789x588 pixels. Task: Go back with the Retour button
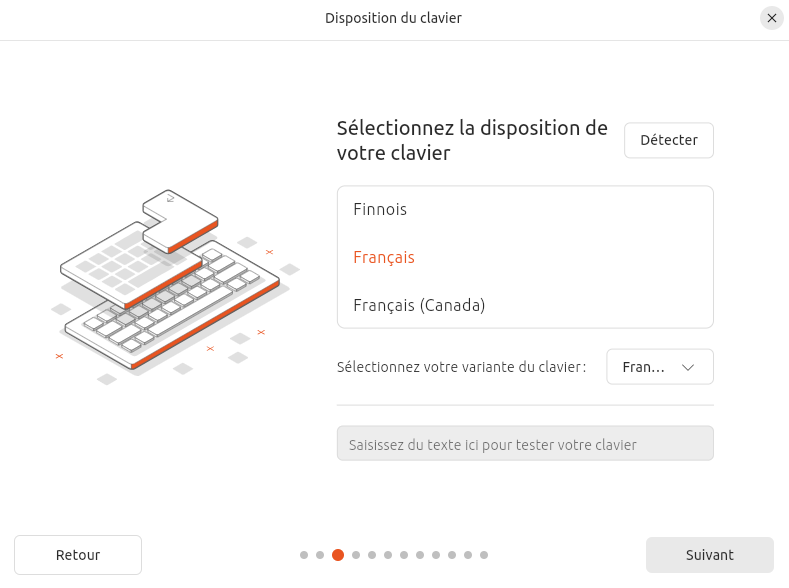78,555
